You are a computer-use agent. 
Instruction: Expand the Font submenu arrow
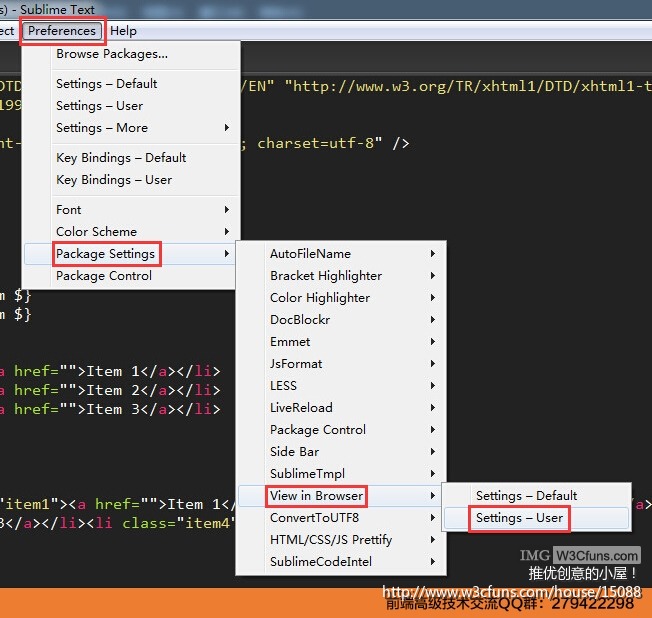click(x=227, y=210)
